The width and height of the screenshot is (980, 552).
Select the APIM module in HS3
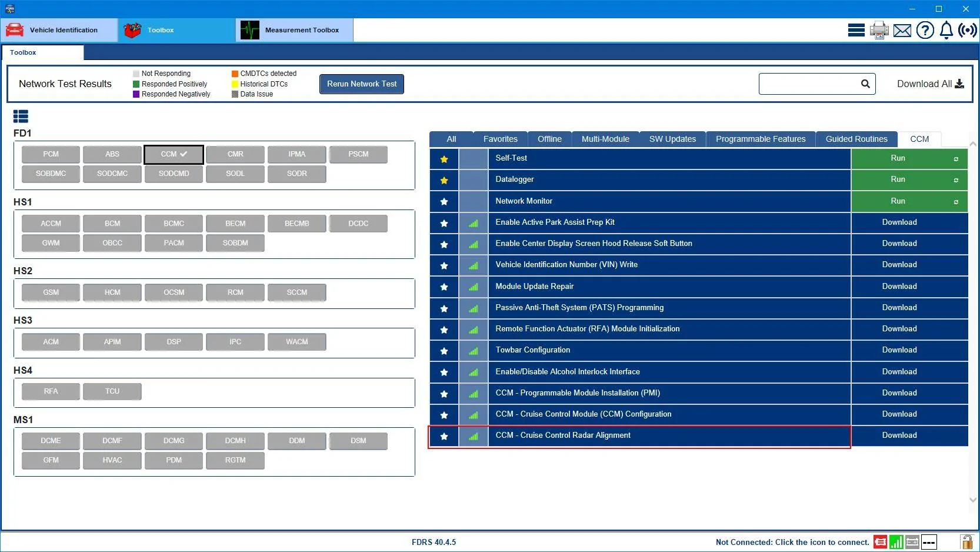(x=112, y=342)
